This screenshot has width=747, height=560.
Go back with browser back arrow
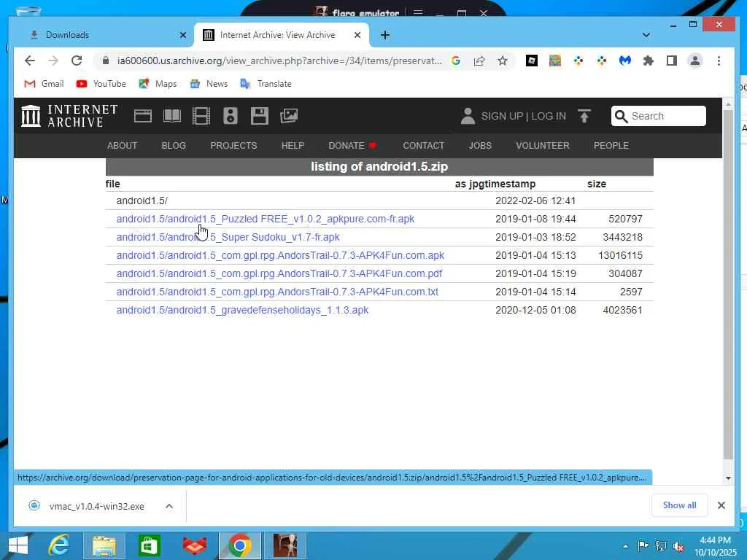pos(29,61)
